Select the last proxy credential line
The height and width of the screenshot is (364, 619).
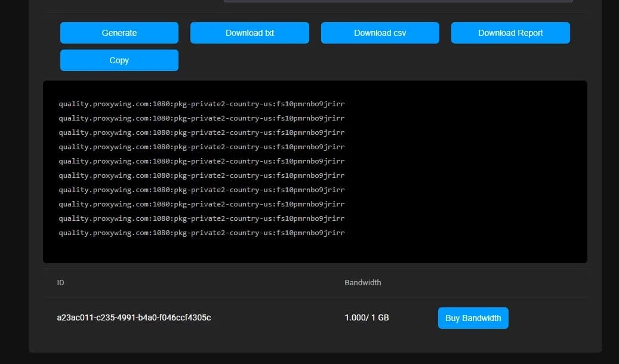(x=201, y=233)
